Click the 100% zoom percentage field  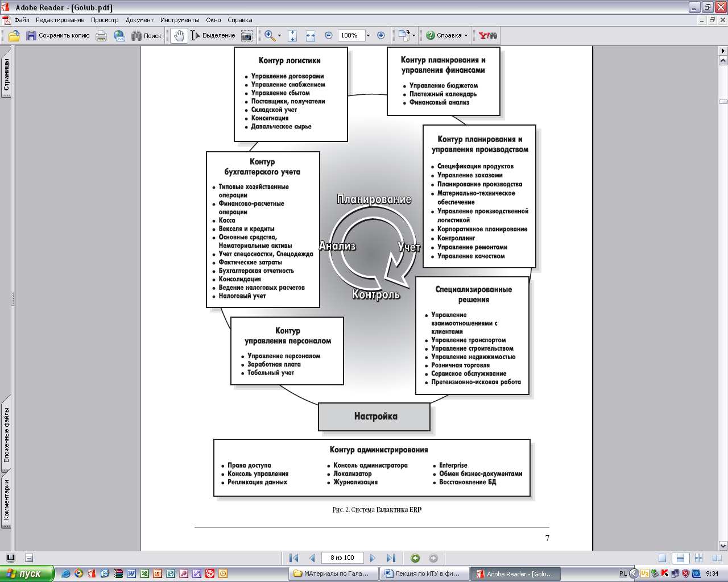coord(351,35)
